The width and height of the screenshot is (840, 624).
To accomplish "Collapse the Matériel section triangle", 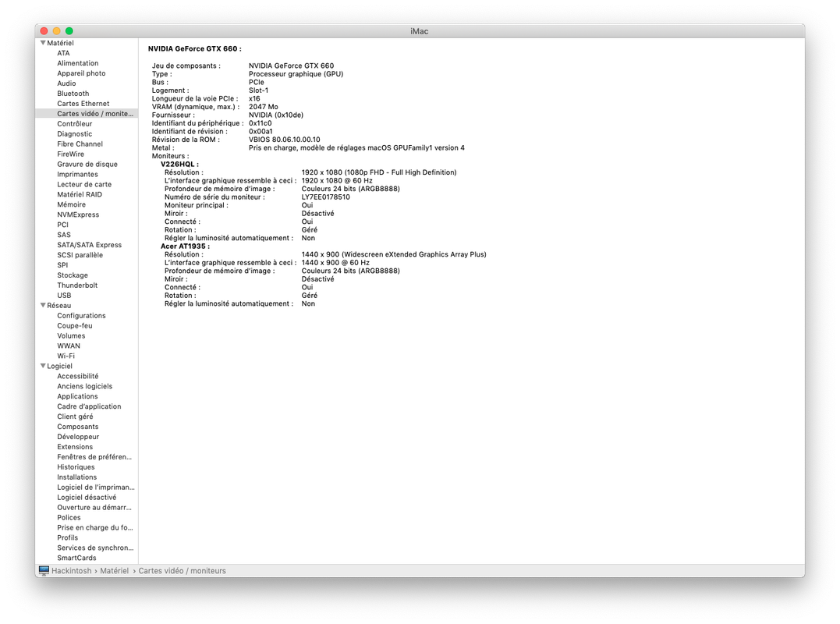I will tap(43, 43).
